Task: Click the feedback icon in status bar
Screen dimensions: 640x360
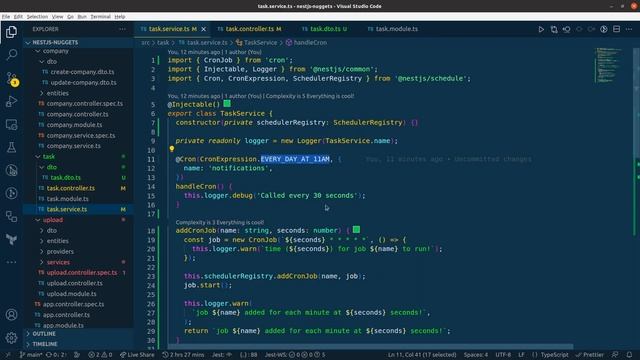Action: tap(615, 355)
